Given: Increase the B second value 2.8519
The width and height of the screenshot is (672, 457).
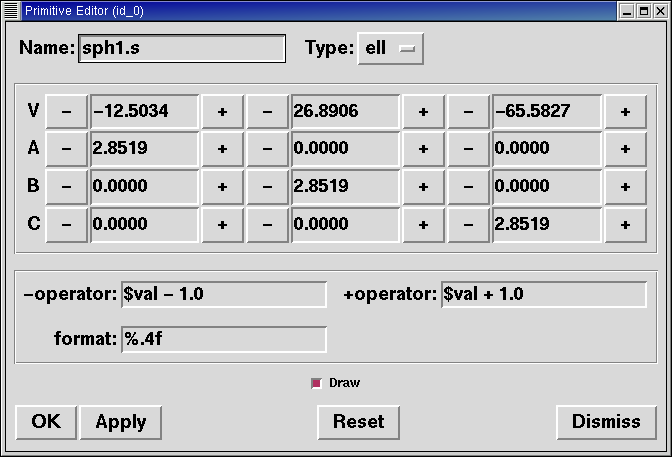Looking at the screenshot, I should (423, 186).
